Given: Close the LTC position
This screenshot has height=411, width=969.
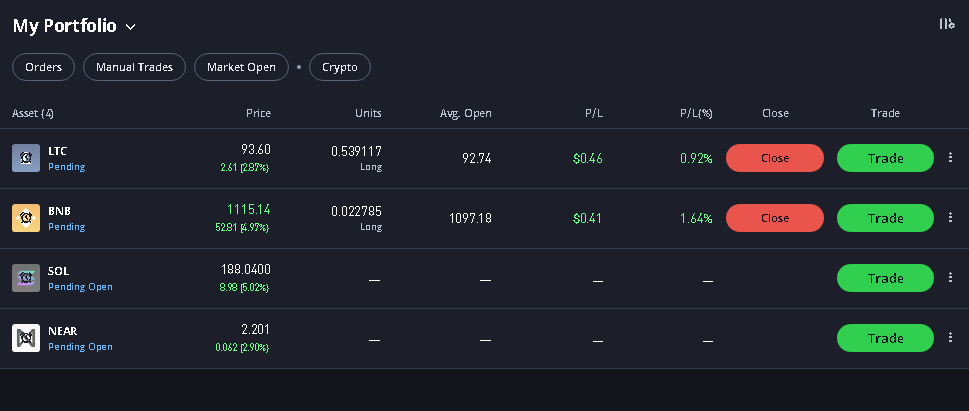Looking at the screenshot, I should pyautogui.click(x=775, y=158).
